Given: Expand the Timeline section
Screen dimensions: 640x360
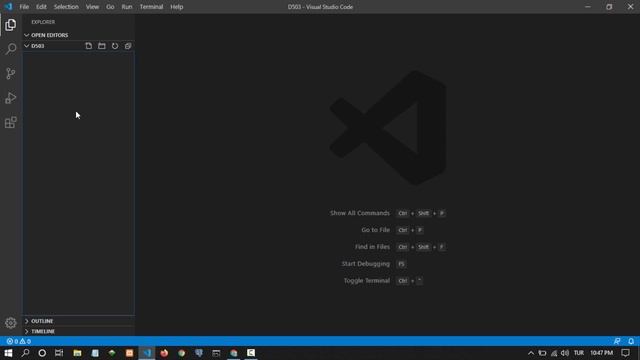Looking at the screenshot, I should (79, 331).
